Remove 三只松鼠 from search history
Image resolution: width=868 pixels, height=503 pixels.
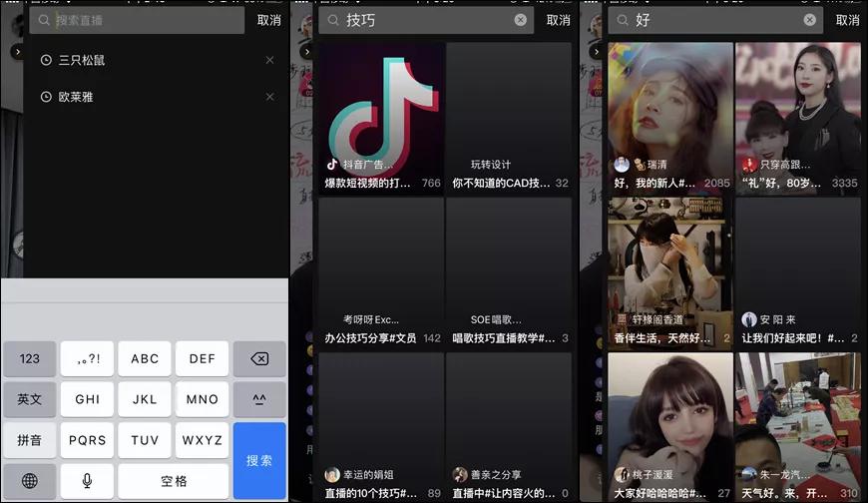(269, 60)
